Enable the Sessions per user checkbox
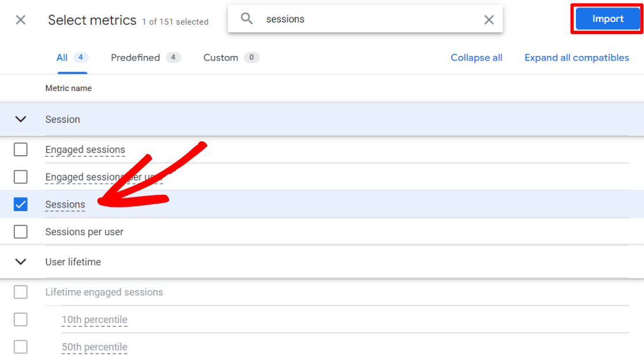The height and width of the screenshot is (357, 644). tap(21, 231)
